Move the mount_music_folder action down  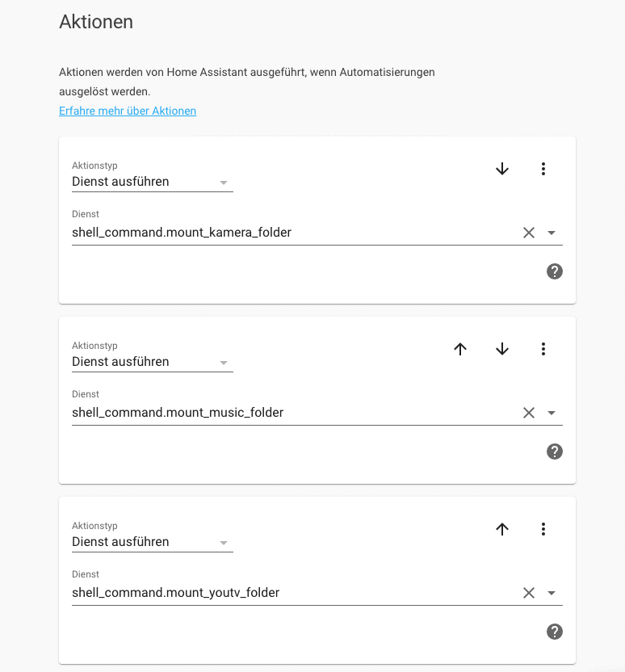click(502, 349)
